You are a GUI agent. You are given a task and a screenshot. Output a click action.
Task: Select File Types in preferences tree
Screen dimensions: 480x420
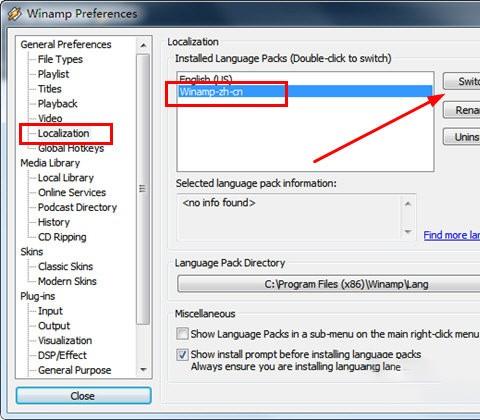60,59
